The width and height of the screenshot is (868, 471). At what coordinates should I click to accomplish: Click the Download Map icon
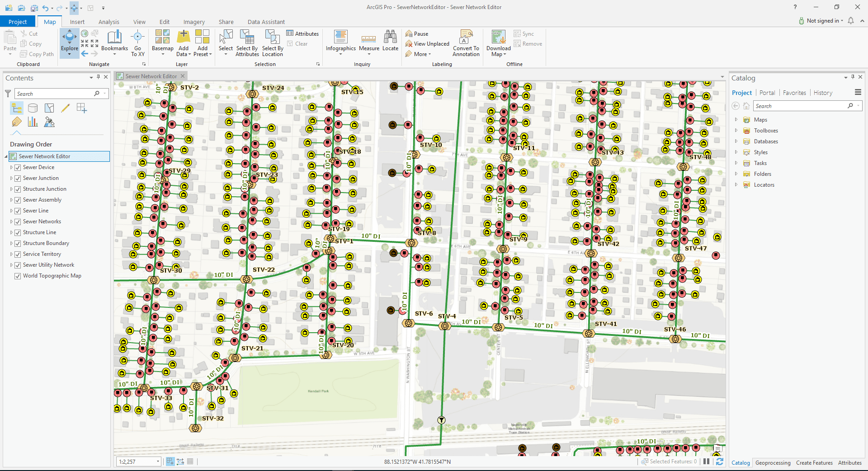coord(498,37)
